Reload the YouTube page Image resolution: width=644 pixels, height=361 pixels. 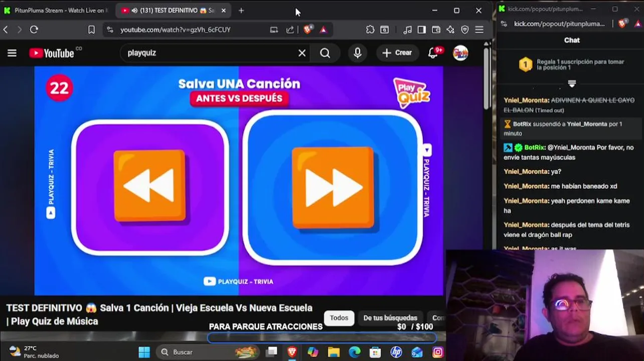[34, 30]
